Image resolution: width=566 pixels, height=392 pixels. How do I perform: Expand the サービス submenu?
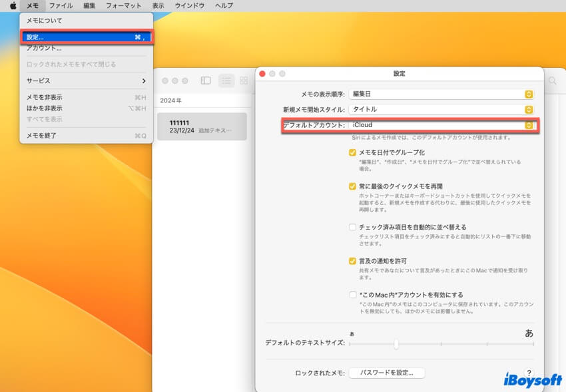pyautogui.click(x=87, y=81)
